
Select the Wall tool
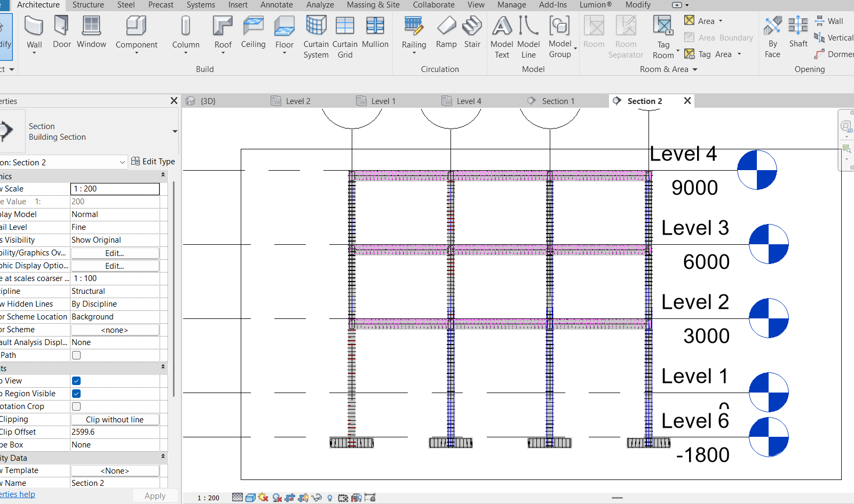(x=34, y=32)
